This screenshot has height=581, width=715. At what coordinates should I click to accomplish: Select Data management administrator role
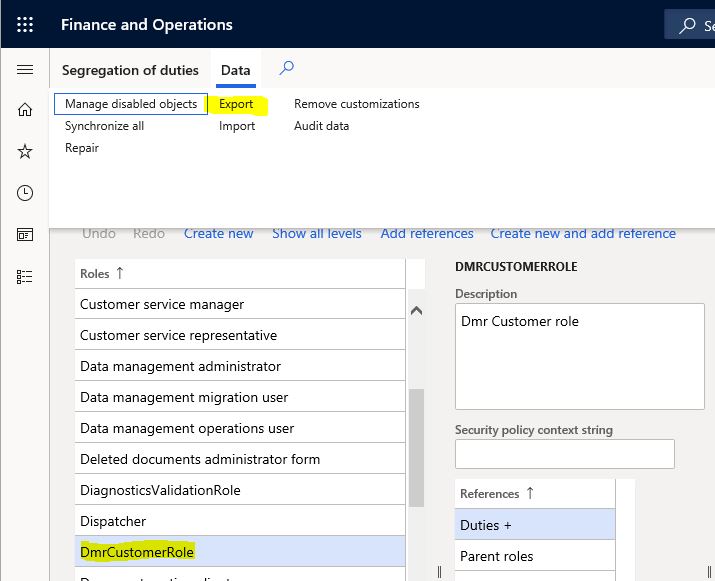(240, 366)
